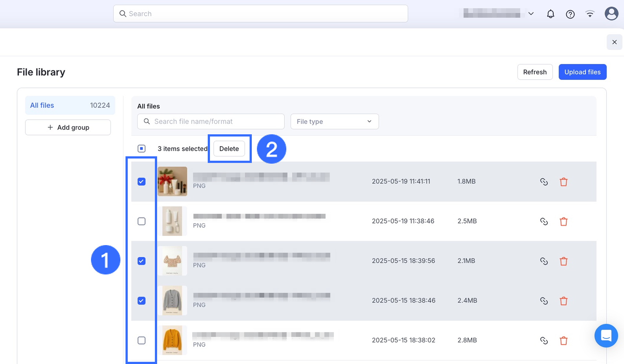Image resolution: width=624 pixels, height=364 pixels.
Task: Open the File type dropdown
Action: coord(334,121)
